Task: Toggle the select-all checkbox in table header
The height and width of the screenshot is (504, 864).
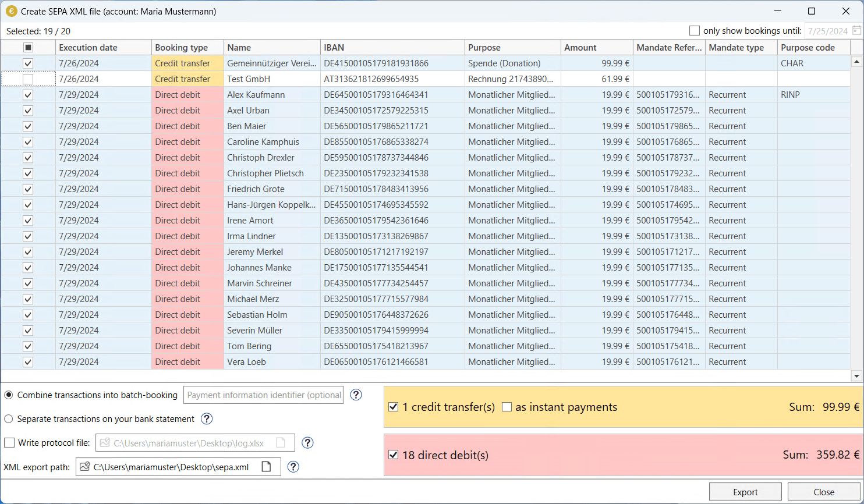Action: 28,48
